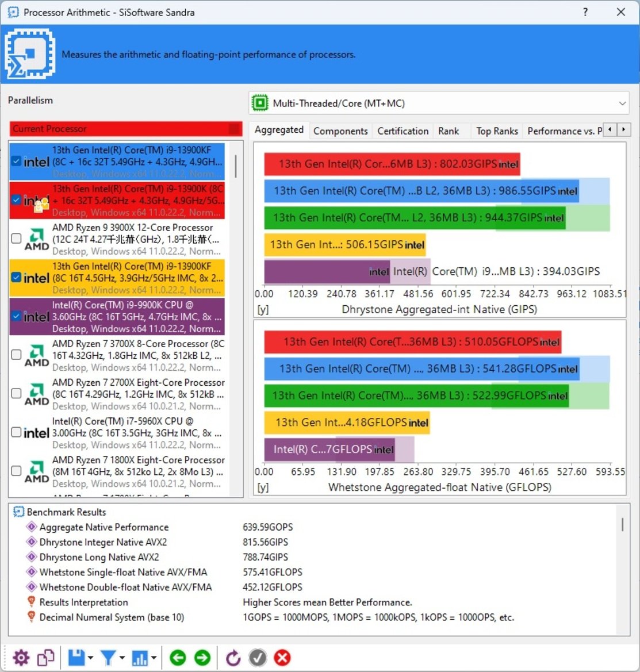The width and height of the screenshot is (640, 672).
Task: Check the AMD Ryzen 9 3900X checkbox
Action: click(16, 239)
